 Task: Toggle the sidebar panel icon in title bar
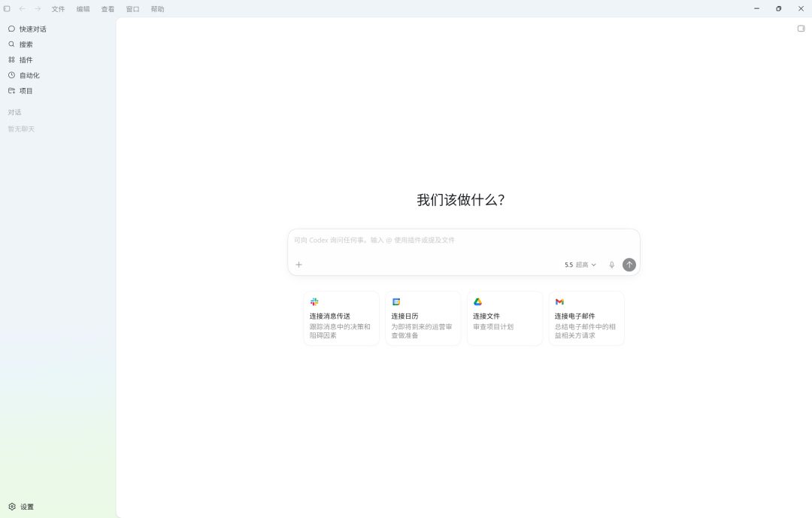point(7,9)
